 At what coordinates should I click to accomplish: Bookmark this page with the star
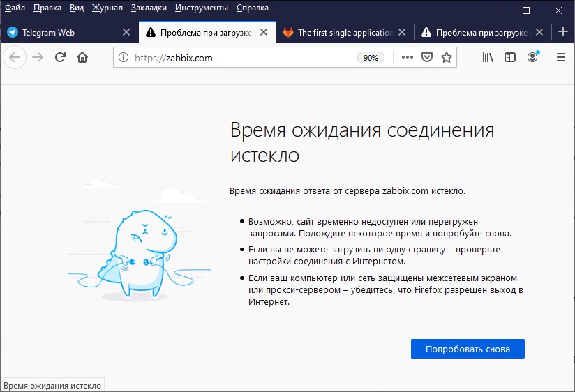pos(447,57)
